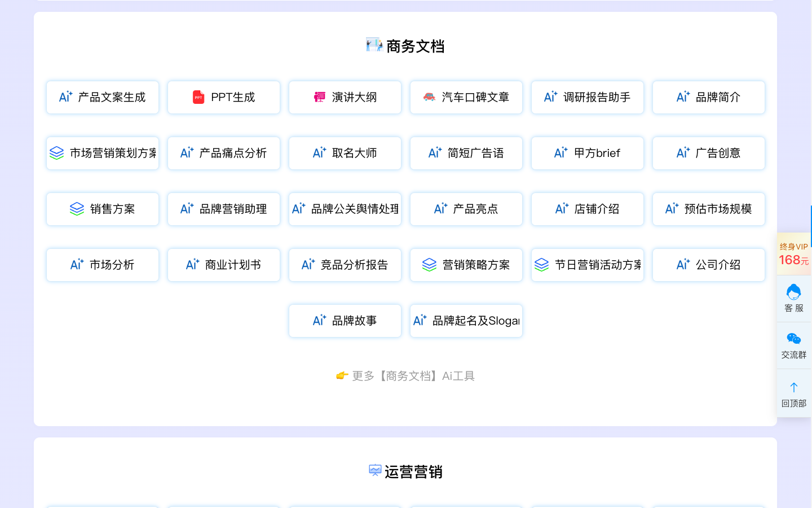Open the 终身VIP 168元 offer
Viewport: 812px width, 508px height.
[793, 254]
